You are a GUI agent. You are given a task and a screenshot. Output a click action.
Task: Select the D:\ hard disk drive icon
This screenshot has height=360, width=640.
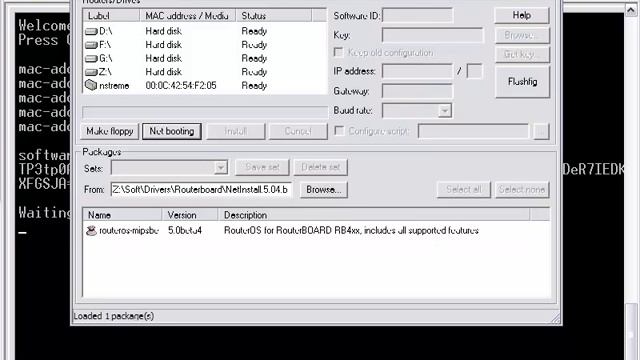[x=91, y=31]
